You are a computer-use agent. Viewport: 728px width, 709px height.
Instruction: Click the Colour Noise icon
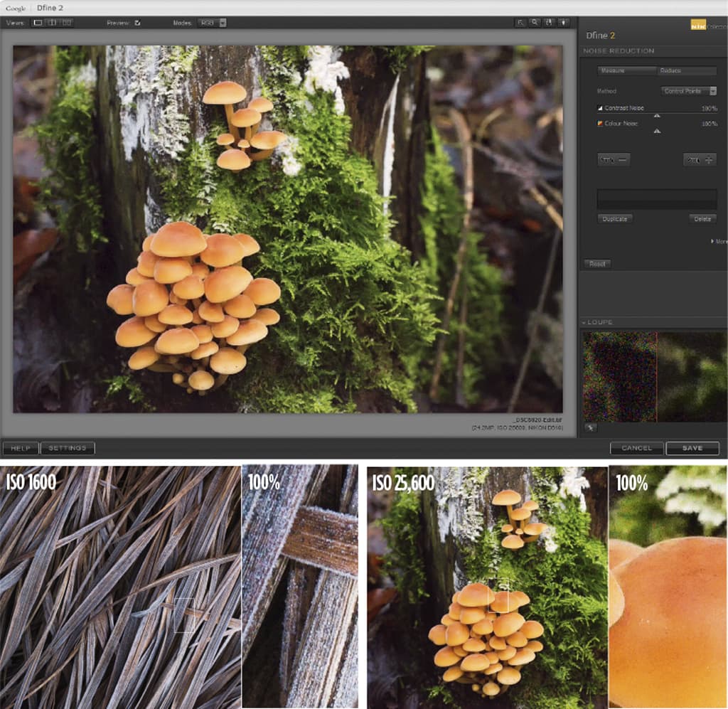coord(600,124)
